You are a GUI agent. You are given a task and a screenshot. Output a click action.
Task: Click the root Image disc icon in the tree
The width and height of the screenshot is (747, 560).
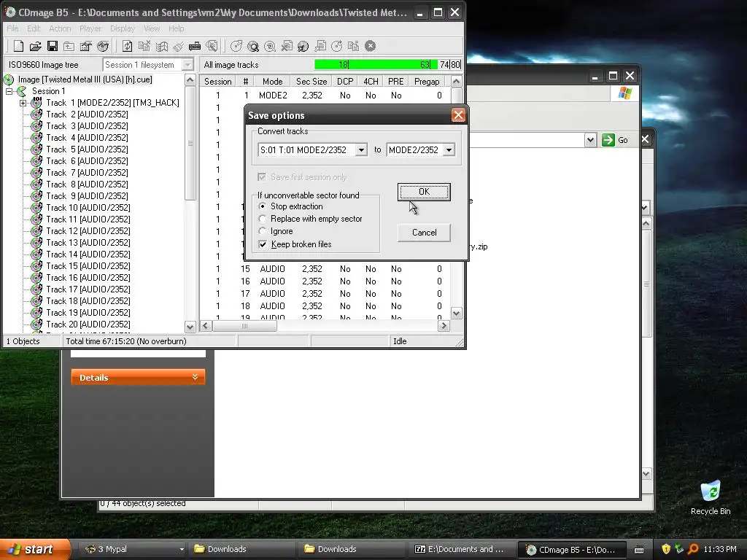[9, 79]
